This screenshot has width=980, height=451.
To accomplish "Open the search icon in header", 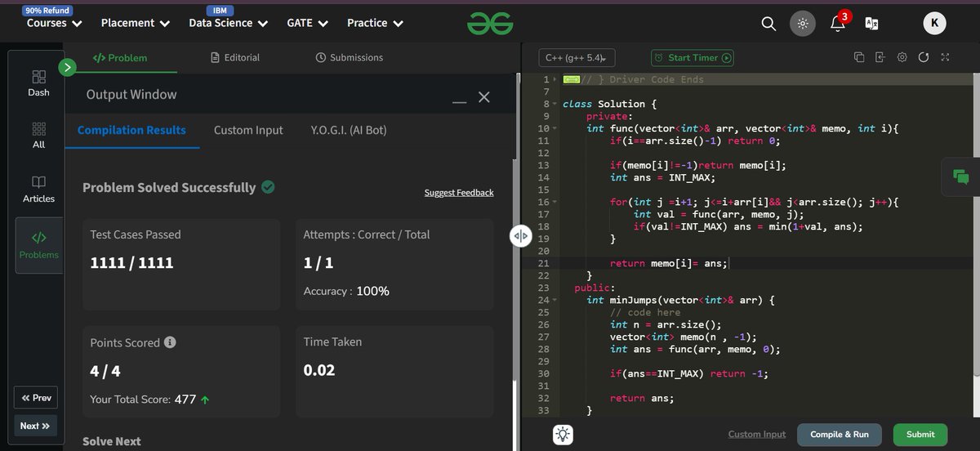I will click(x=768, y=24).
